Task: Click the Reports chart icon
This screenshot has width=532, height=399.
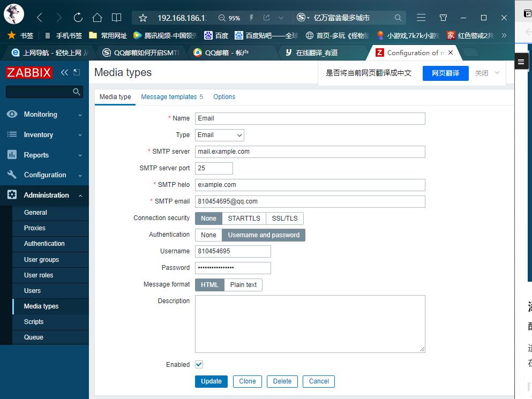Action: 12,155
